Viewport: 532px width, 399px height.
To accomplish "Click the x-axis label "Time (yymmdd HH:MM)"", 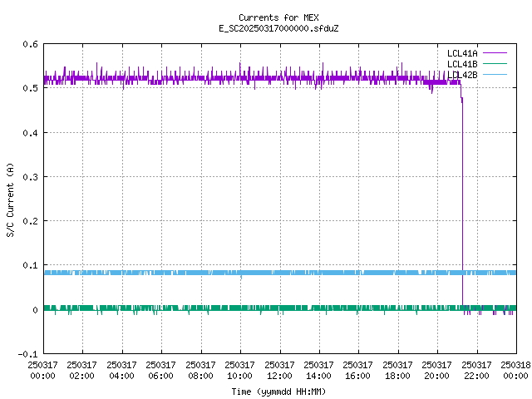I will (x=278, y=392).
